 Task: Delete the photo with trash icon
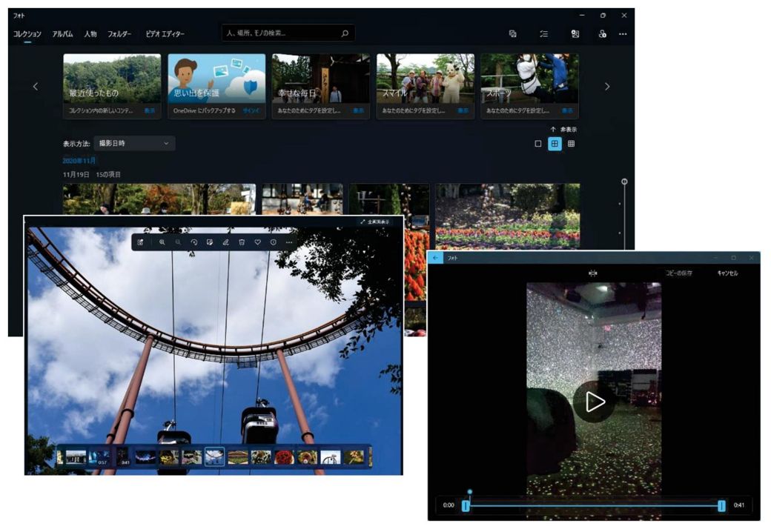click(242, 242)
